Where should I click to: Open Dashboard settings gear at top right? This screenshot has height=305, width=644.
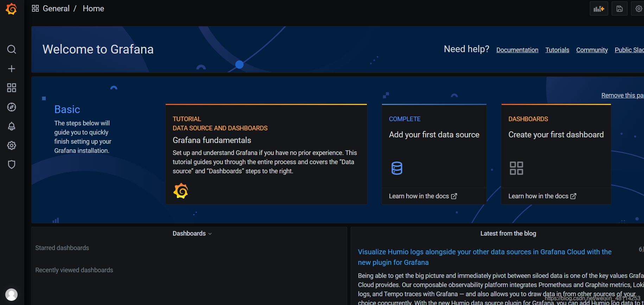[639, 9]
